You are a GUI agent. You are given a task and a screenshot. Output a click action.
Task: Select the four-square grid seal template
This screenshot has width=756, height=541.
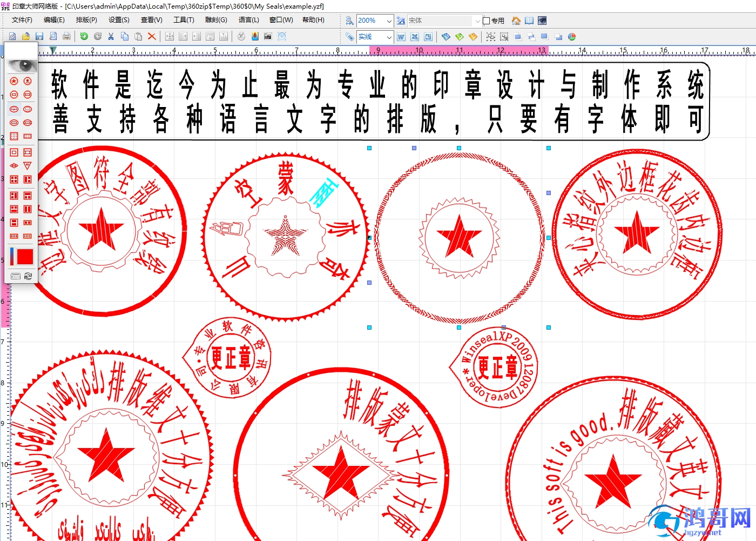point(14,179)
